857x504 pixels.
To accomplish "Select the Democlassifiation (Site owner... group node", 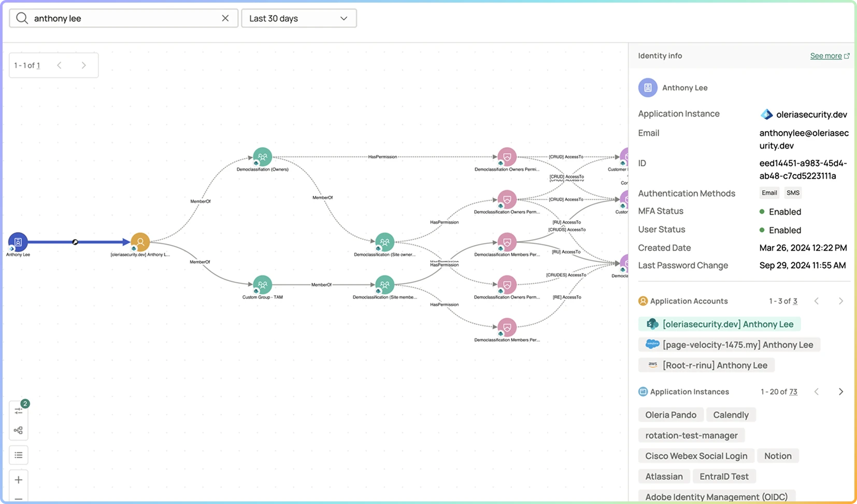I will click(384, 242).
